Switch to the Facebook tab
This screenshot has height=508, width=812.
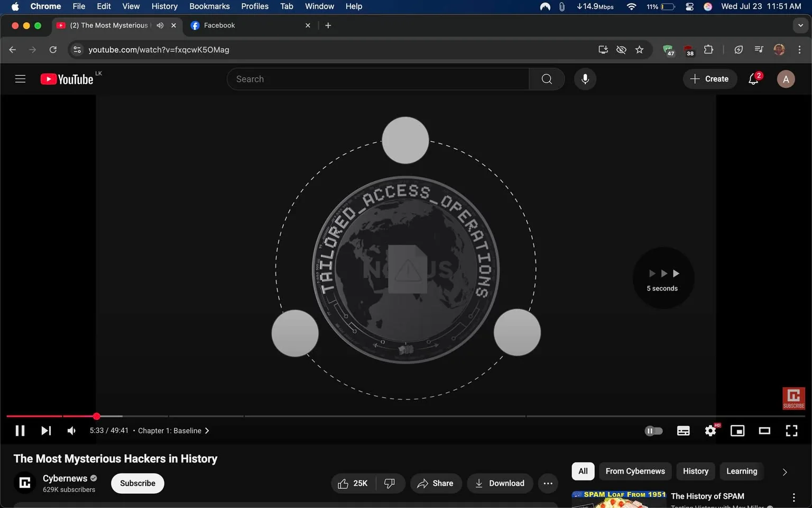point(248,25)
